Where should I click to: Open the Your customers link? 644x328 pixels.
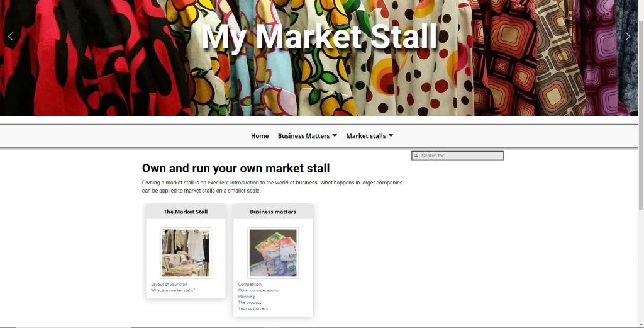[253, 308]
